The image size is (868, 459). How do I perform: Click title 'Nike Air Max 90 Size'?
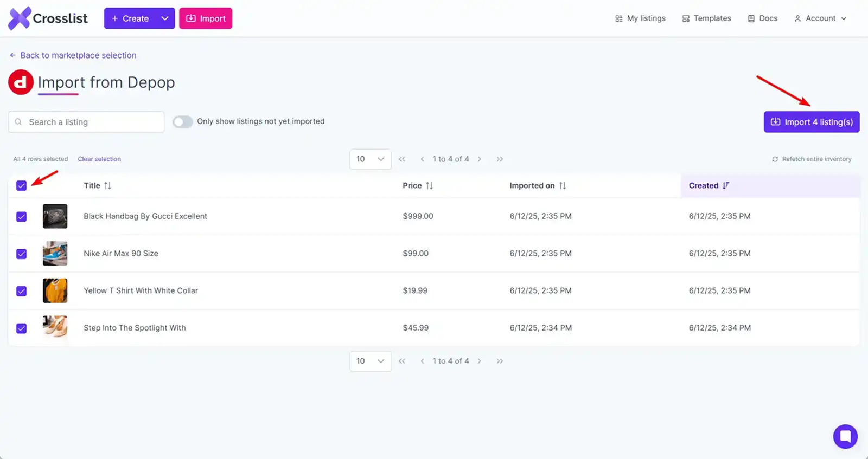[121, 254]
